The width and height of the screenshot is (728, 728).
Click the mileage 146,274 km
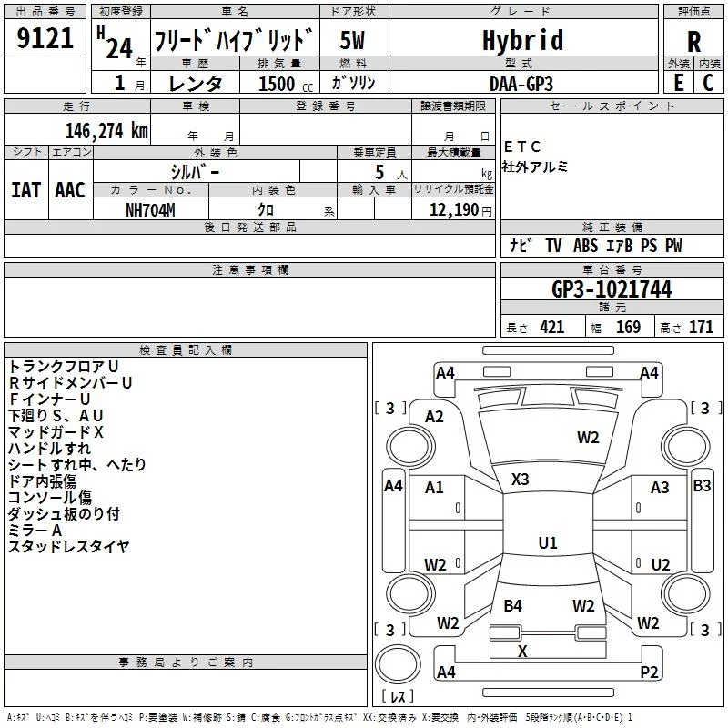[106, 131]
